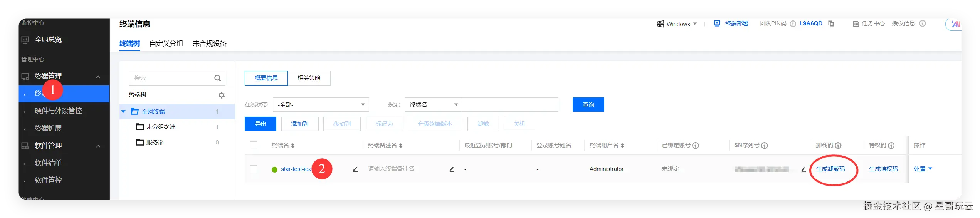The image size is (980, 218).
Task: Click the 标记为 button
Action: (384, 124)
